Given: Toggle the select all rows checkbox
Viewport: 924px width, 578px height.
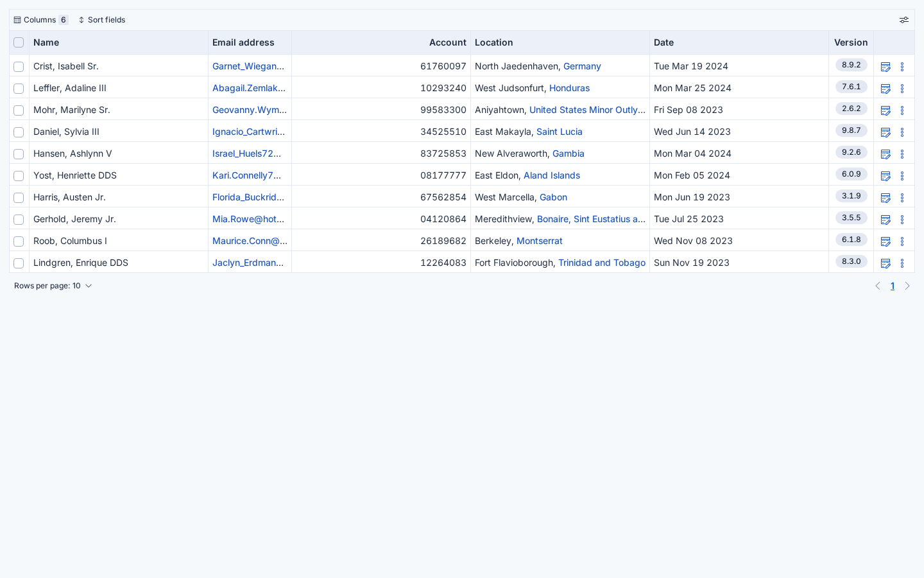Looking at the screenshot, I should coord(19,42).
